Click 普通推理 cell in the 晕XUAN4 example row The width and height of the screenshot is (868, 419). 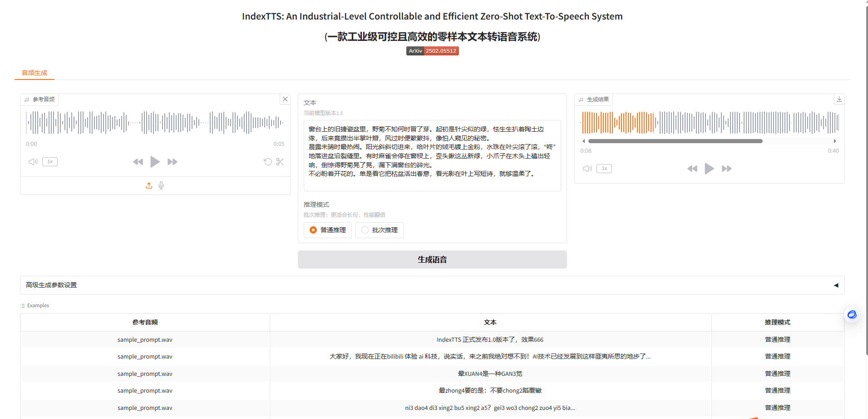pyautogui.click(x=778, y=374)
